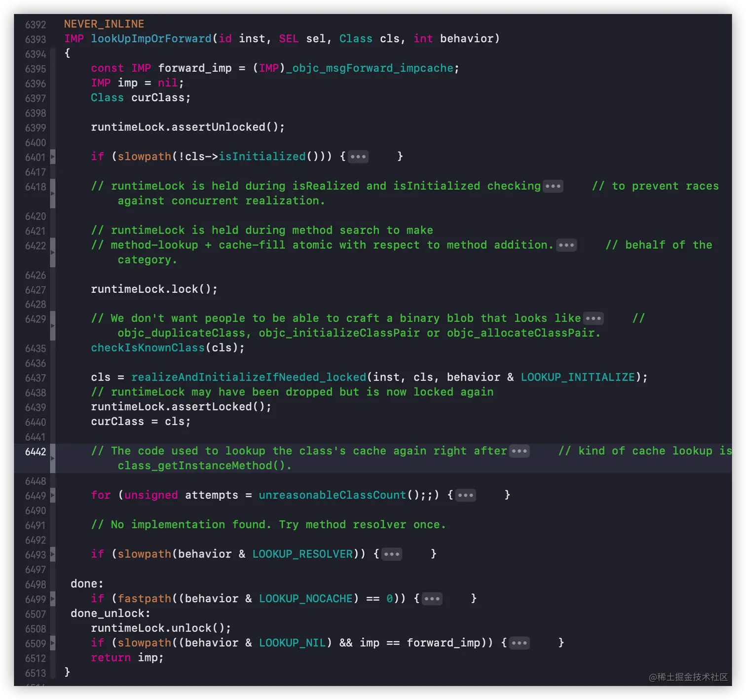Click the 'done_unlock:' label
The image size is (746, 700).
click(x=111, y=614)
